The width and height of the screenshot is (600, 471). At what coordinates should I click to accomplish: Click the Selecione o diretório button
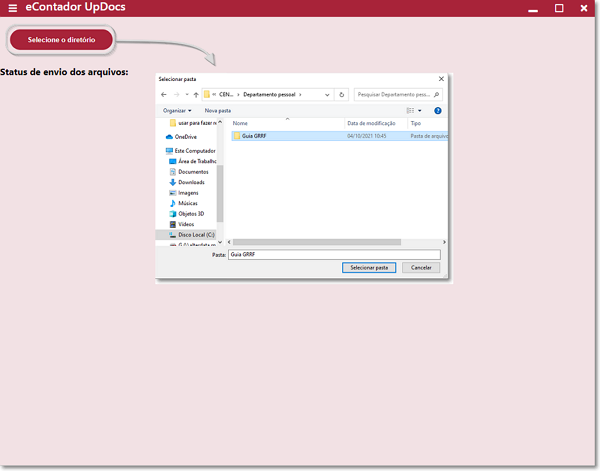(61, 40)
